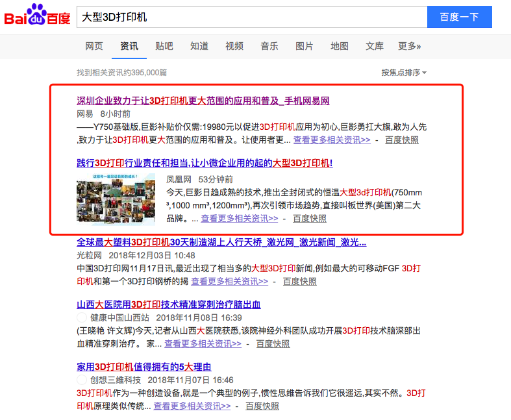Image resolution: width=511 pixels, height=420 pixels.
Task: Click the 凤凰网 53分钟前 source line
Action: (x=200, y=180)
